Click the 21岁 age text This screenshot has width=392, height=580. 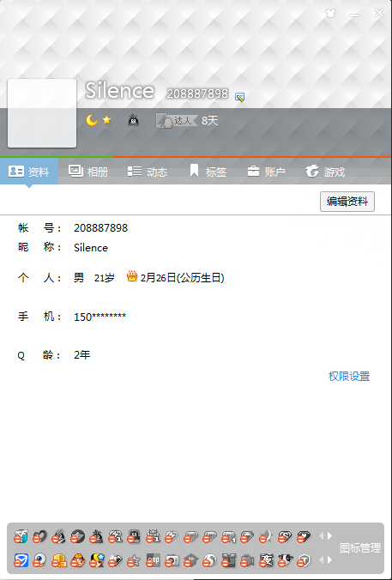point(105,278)
